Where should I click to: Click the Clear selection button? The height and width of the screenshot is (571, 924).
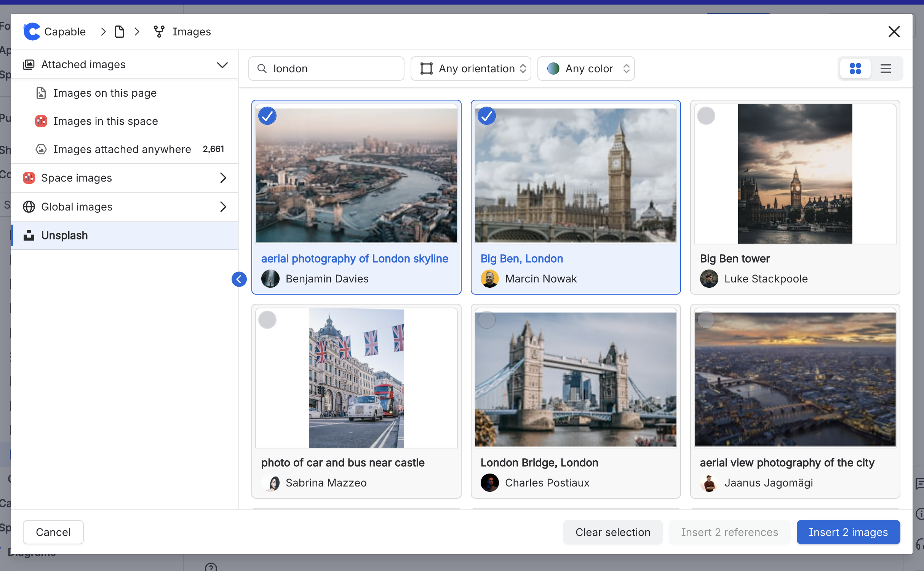pyautogui.click(x=612, y=532)
